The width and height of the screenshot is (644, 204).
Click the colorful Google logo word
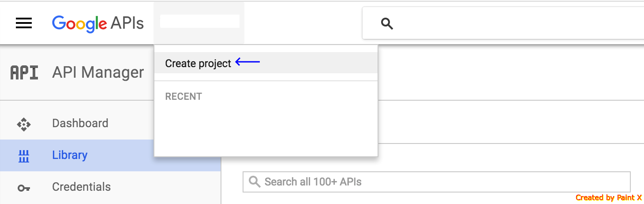tap(79, 24)
